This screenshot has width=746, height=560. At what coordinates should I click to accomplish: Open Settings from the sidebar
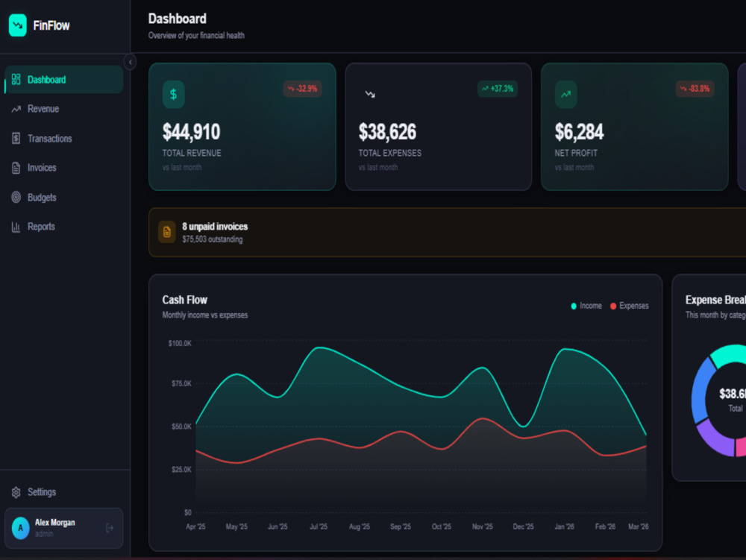click(x=64, y=492)
